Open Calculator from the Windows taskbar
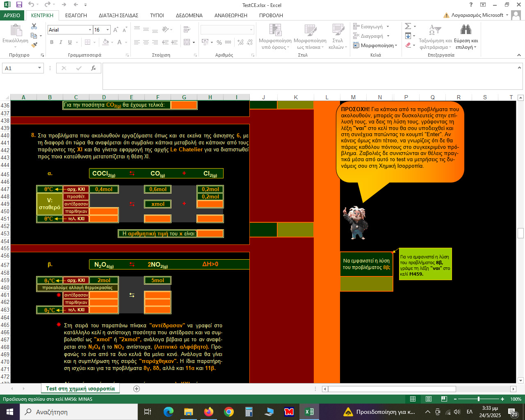The image size is (525, 420). point(249,412)
